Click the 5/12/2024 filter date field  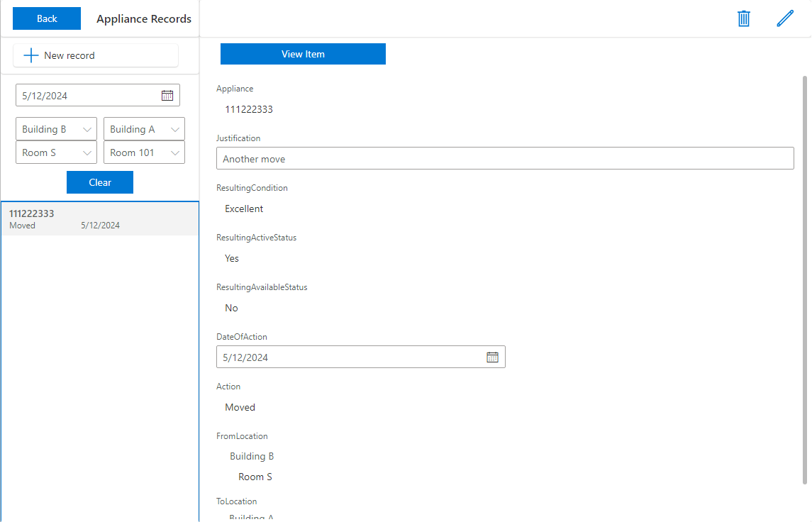tap(98, 95)
